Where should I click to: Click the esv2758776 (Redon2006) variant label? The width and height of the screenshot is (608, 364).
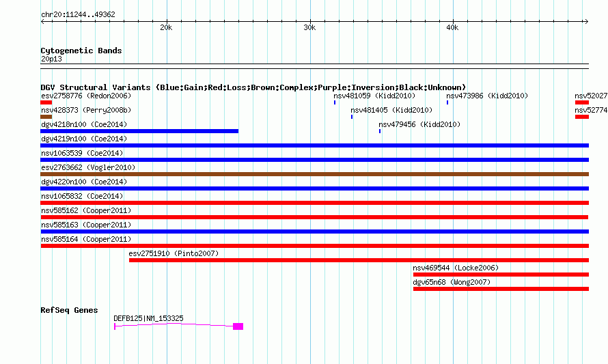[86, 96]
